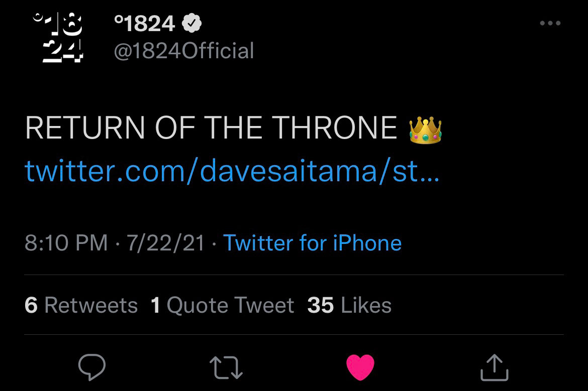
Task: Open the twitter.com/davesaitama link
Action: pyautogui.click(x=232, y=171)
